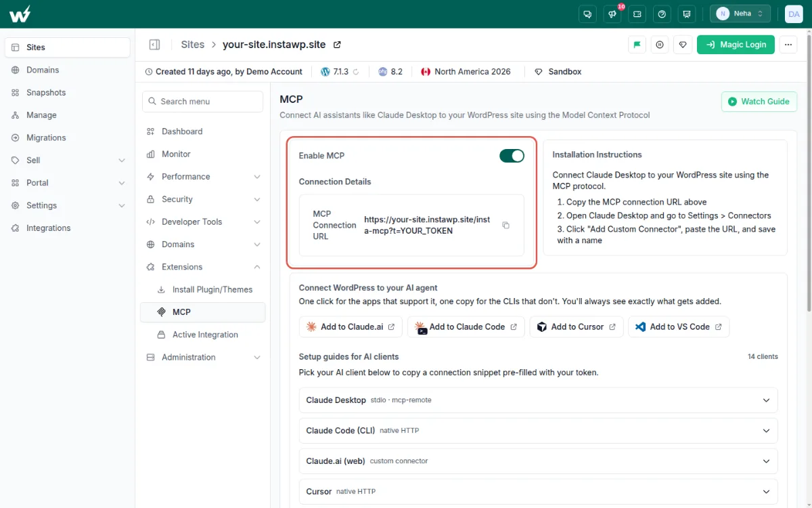The width and height of the screenshot is (812, 508).
Task: Select Install Plugin/Themes under Extensions
Action: click(204, 289)
